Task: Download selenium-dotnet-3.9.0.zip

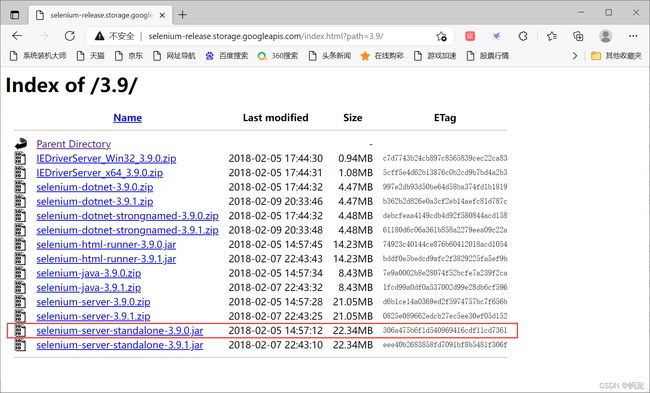Action: pos(95,187)
